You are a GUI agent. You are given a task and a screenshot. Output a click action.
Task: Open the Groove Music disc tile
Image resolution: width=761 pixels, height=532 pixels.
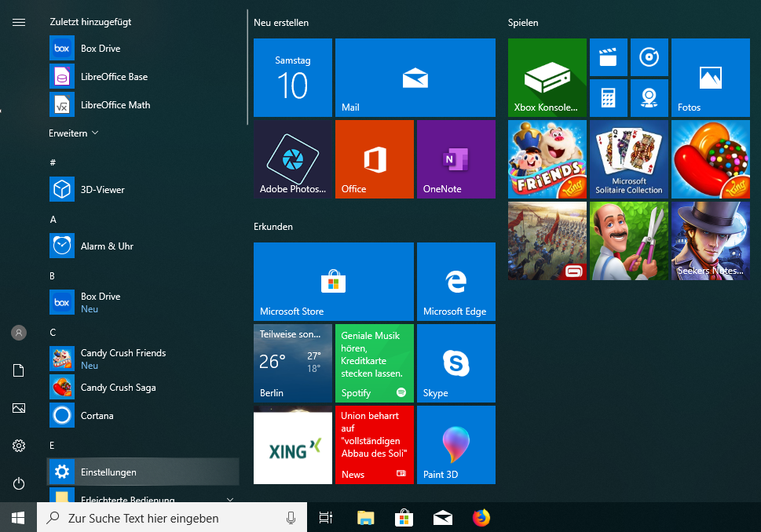649,57
